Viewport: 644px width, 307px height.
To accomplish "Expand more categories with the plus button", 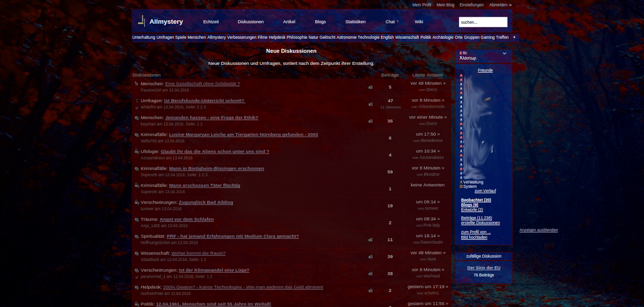I will point(514,37).
